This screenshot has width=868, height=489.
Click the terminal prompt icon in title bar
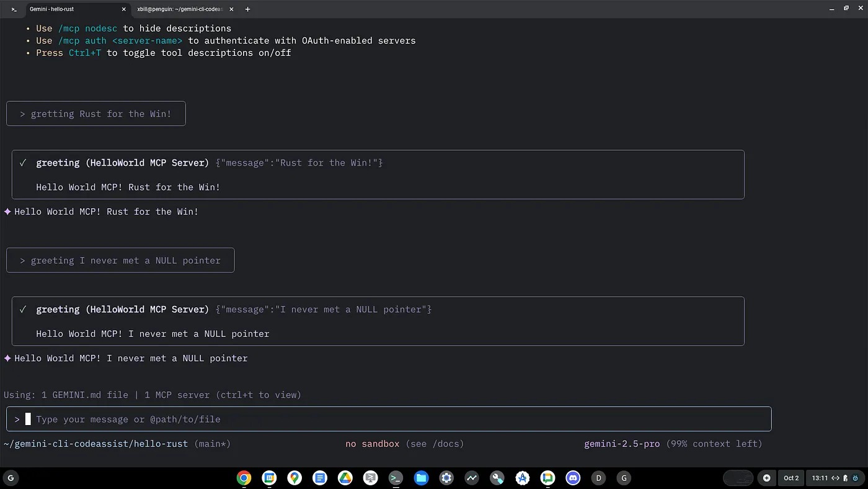click(14, 9)
